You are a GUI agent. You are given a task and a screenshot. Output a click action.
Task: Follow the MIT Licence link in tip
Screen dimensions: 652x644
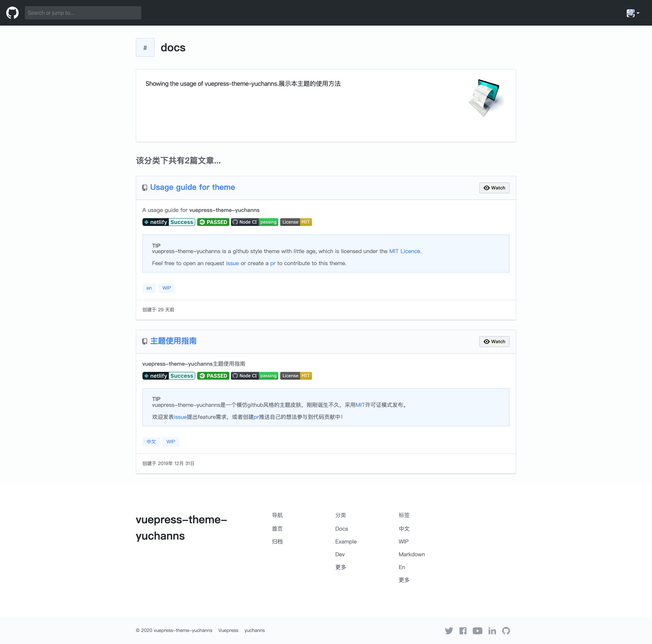(404, 251)
